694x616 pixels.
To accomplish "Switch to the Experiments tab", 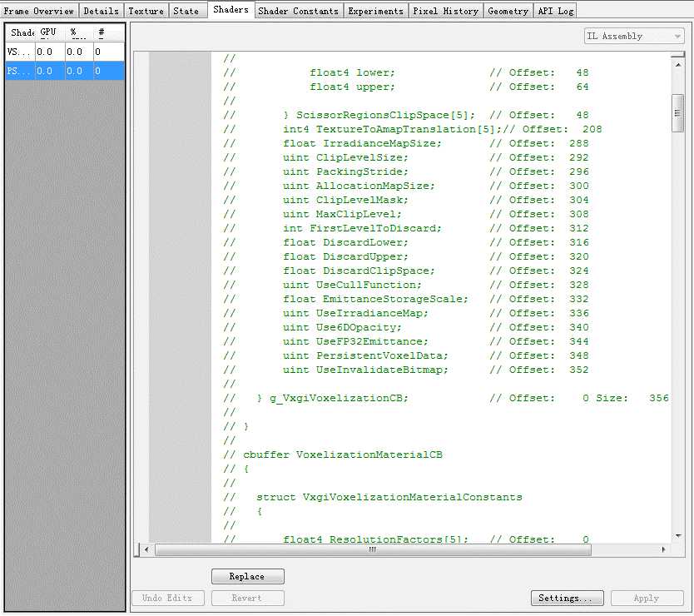I will (376, 11).
